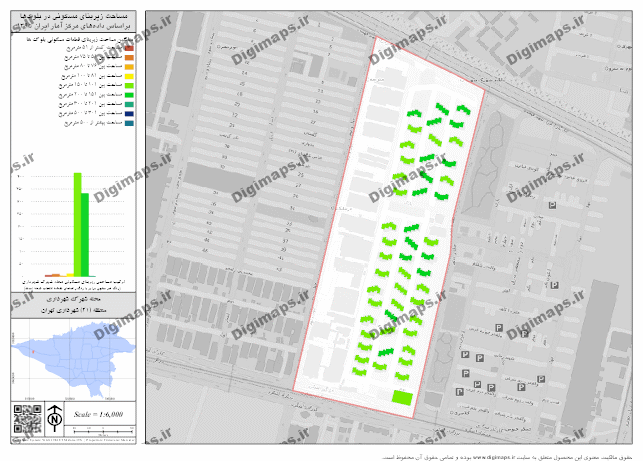643x461 pixels.
Task: Click the large green rectangular block on the map
Action: [401, 398]
